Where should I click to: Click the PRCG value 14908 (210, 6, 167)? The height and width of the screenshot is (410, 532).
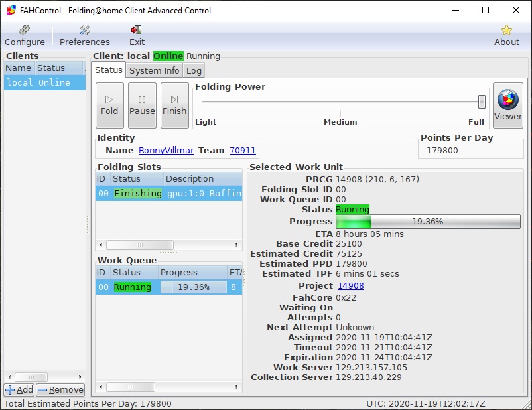pyautogui.click(x=377, y=179)
